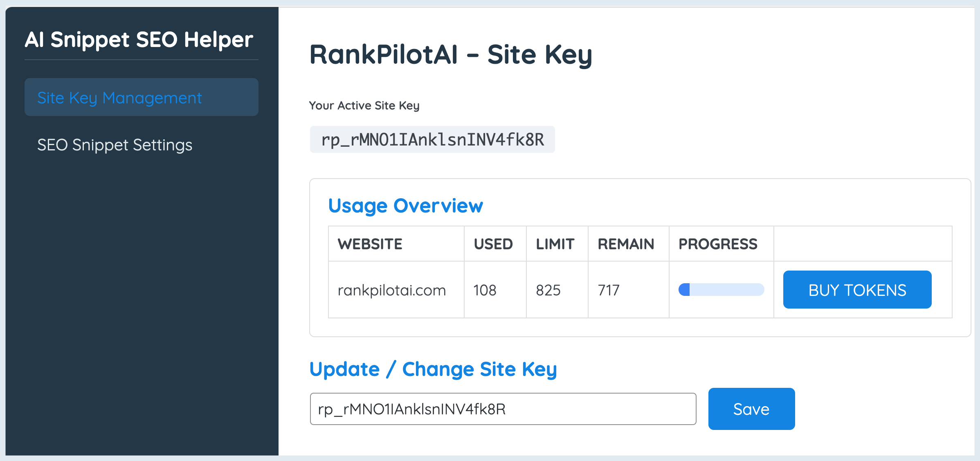
Task: Click the AI Snippet SEO Helper title
Action: coord(139,40)
